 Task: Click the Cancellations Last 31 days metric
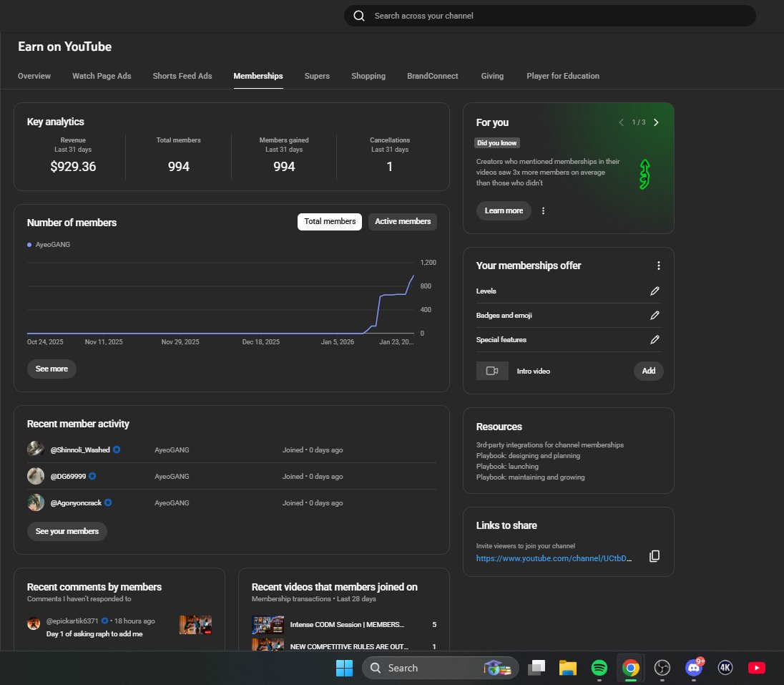click(x=390, y=155)
